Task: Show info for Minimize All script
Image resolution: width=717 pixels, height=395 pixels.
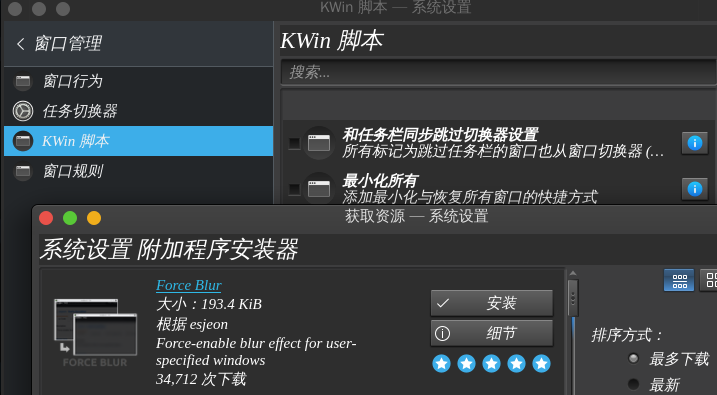Action: 695,188
